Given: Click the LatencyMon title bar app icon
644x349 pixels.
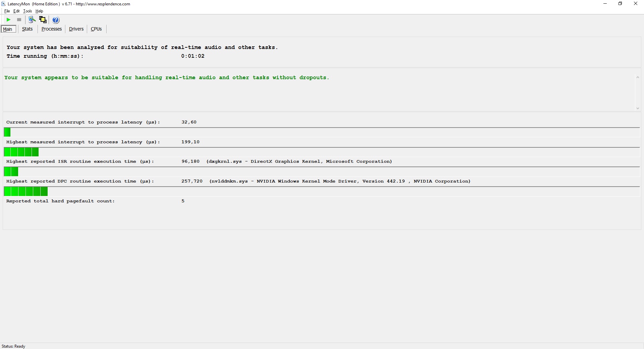Looking at the screenshot, I should point(3,4).
